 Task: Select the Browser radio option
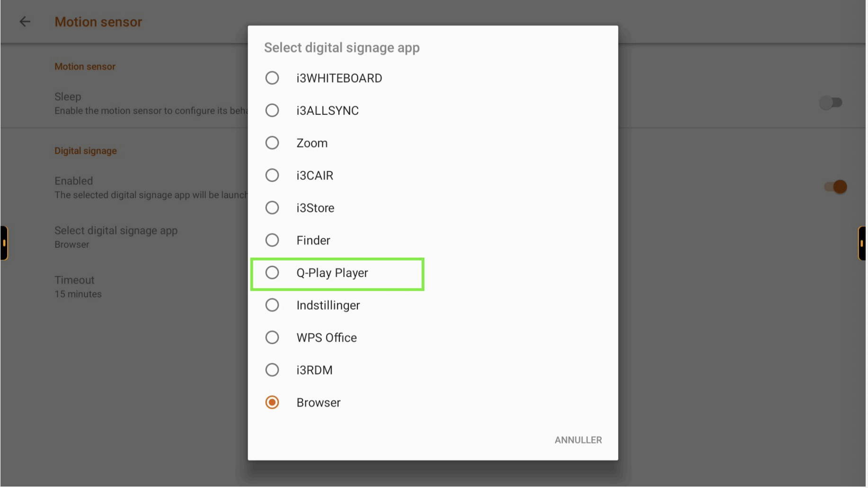(433, 403)
